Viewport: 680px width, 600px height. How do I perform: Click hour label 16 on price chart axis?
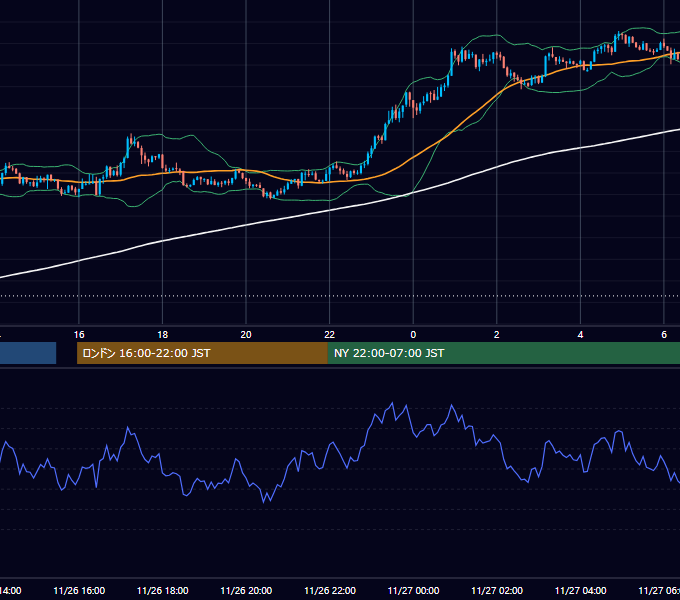tap(79, 335)
